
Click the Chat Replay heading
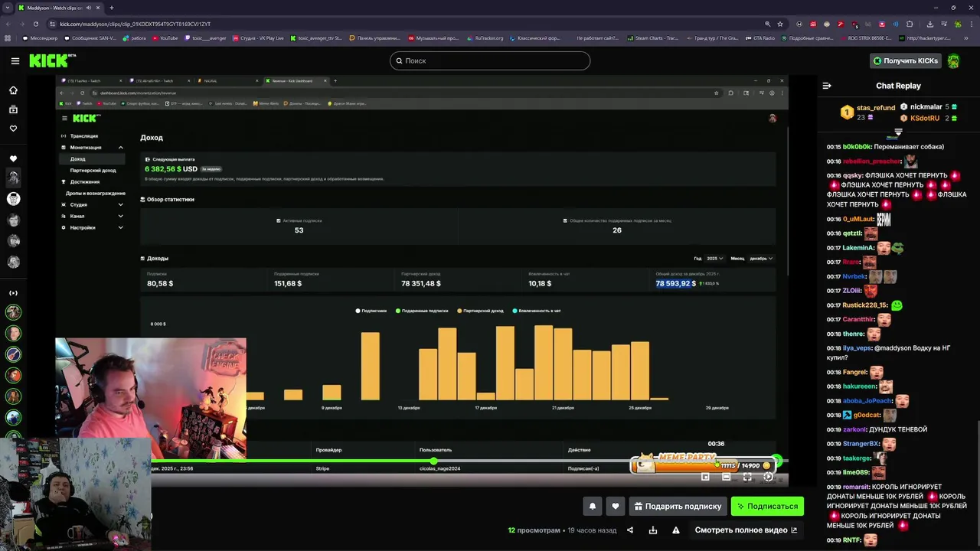(x=898, y=86)
